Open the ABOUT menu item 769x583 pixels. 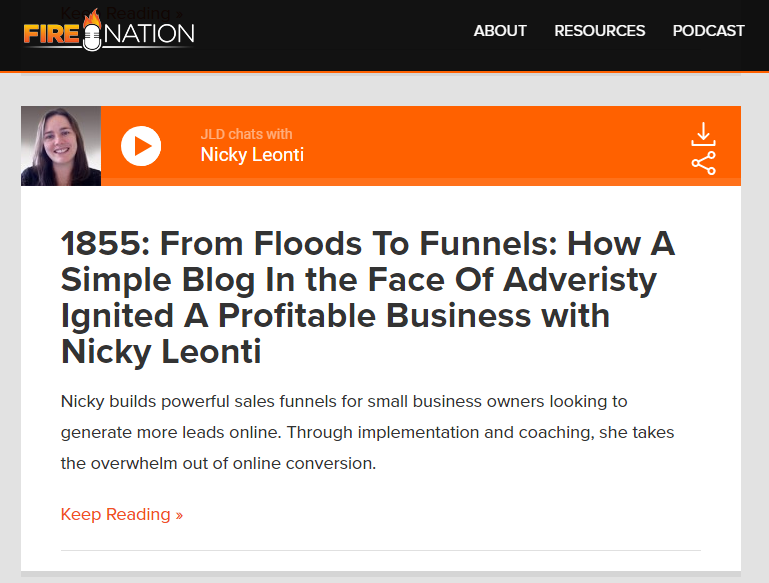coord(500,30)
